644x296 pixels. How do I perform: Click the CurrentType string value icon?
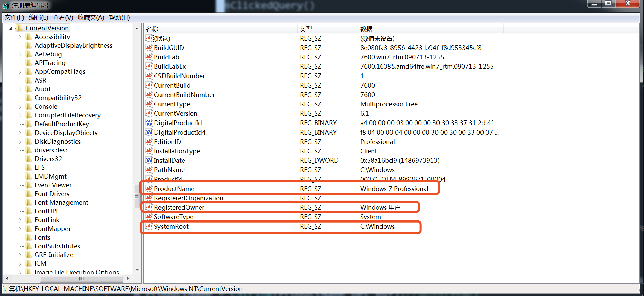click(x=149, y=104)
